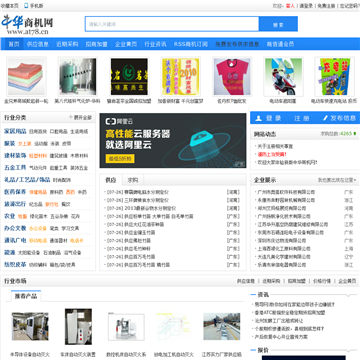Image resolution: width=360 pixels, height=360 pixels.
Task: Open the 农业 category
Action: tap(9, 216)
